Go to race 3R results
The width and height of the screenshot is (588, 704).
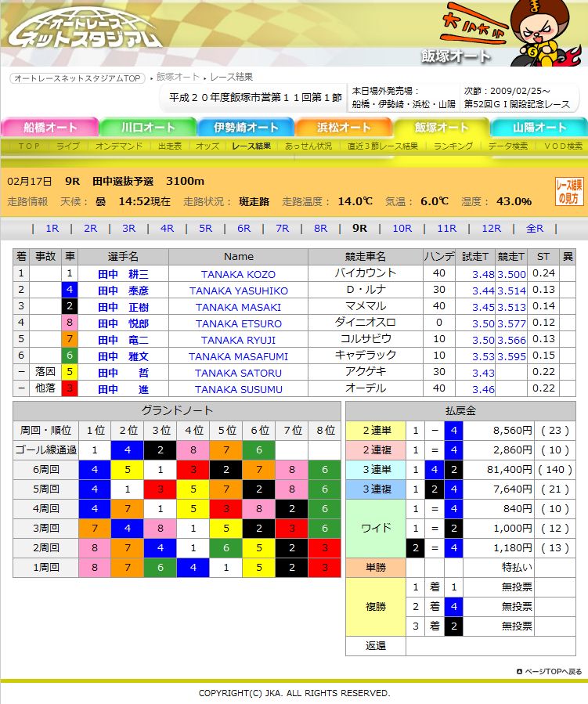[x=129, y=229]
